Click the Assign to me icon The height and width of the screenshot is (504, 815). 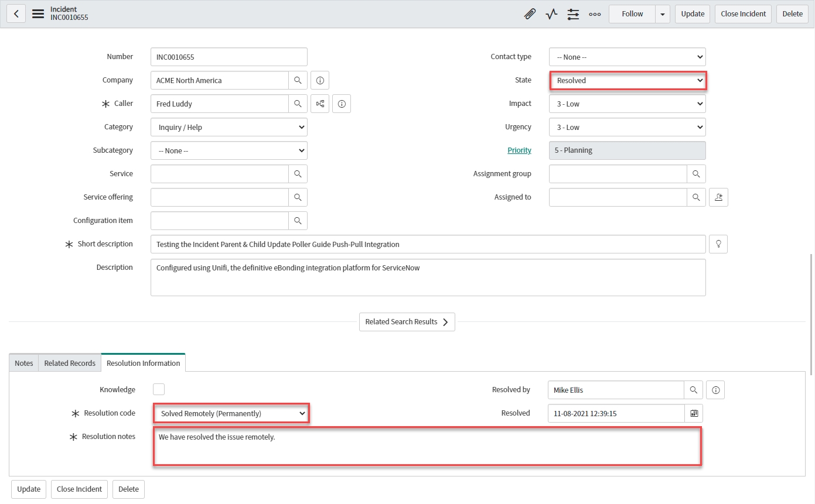click(x=718, y=197)
